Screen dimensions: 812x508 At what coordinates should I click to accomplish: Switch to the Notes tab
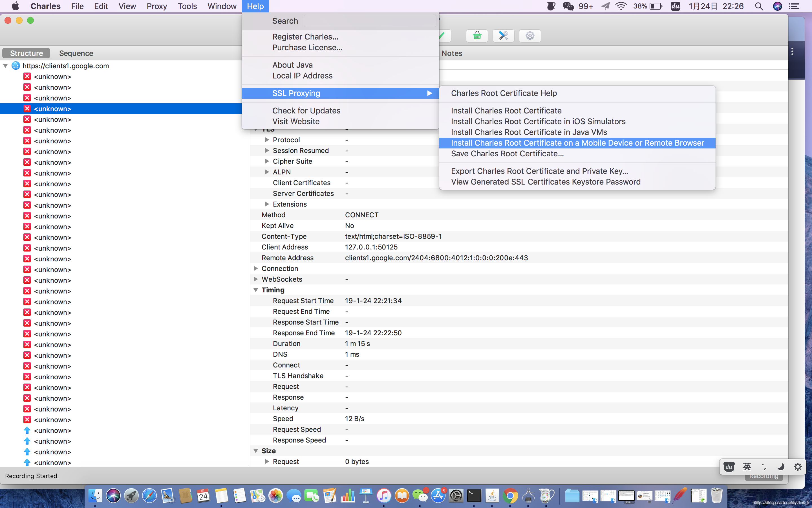point(452,53)
